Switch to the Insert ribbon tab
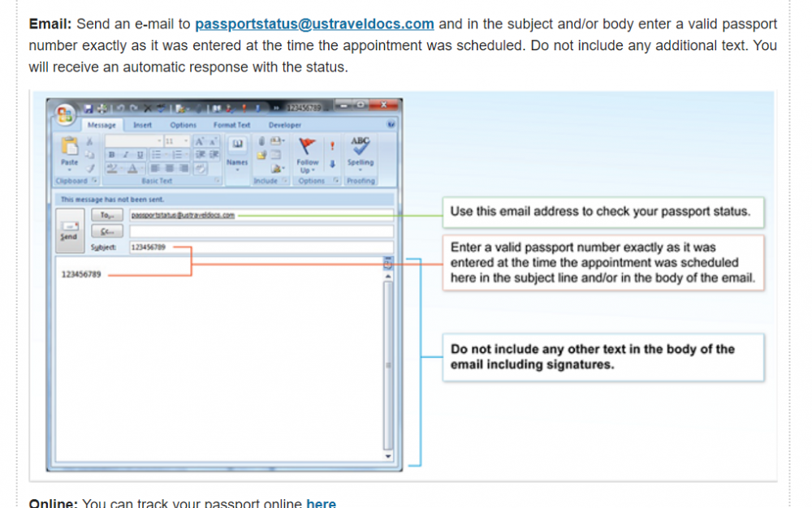 pyautogui.click(x=142, y=125)
